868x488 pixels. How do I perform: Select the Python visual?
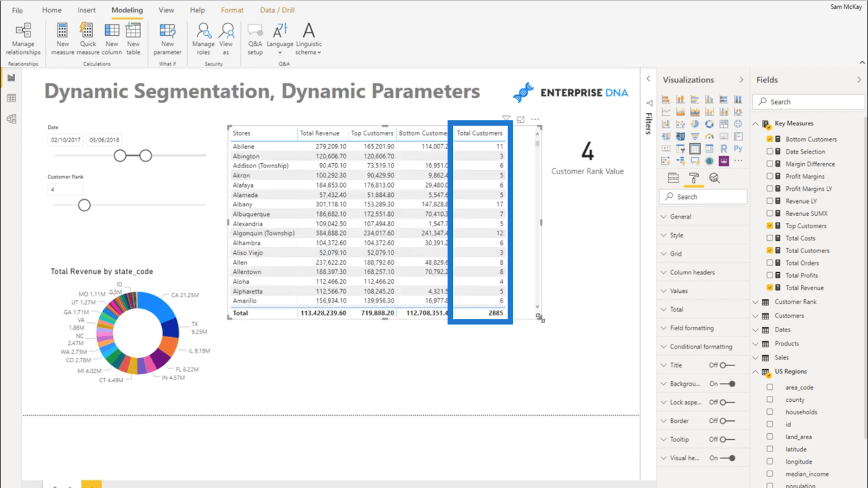pyautogui.click(x=738, y=149)
